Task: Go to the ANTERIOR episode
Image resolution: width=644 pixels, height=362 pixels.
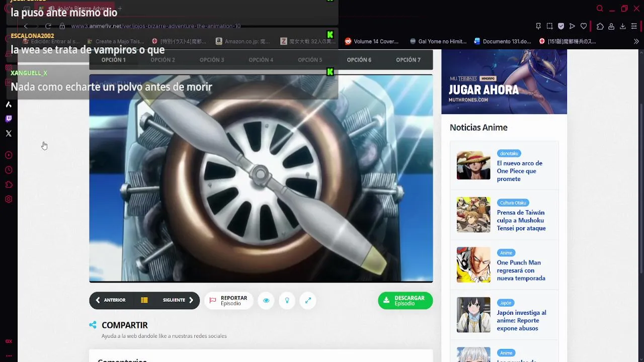Action: coord(111,300)
